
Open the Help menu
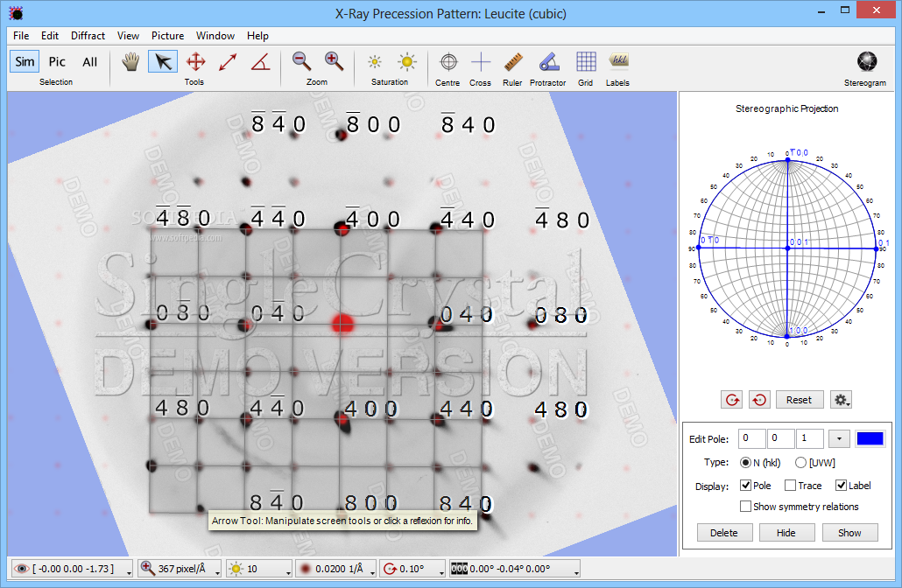(x=257, y=36)
